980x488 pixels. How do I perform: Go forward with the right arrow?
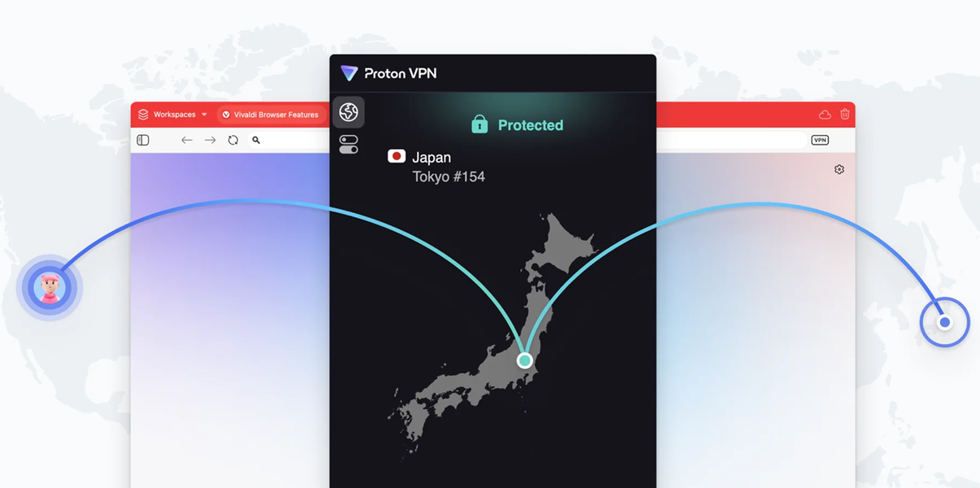click(x=210, y=140)
